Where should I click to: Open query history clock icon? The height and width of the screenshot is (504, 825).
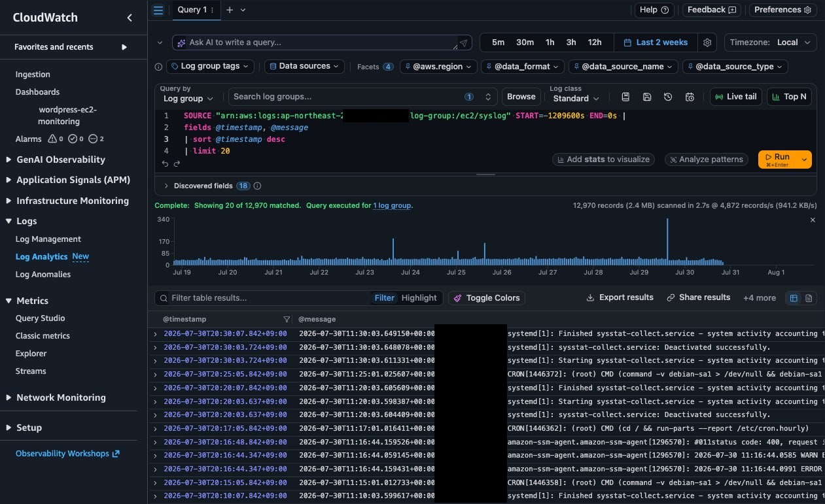click(668, 97)
